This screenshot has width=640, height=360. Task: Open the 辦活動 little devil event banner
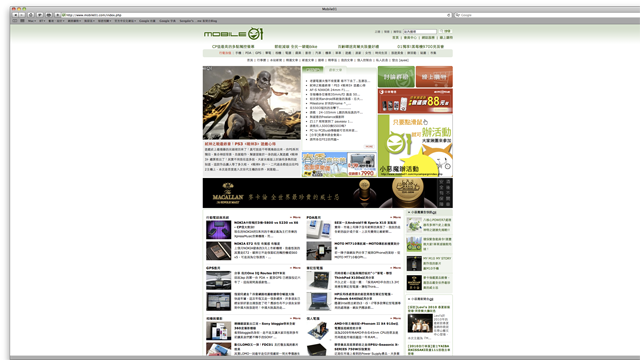(x=415, y=145)
